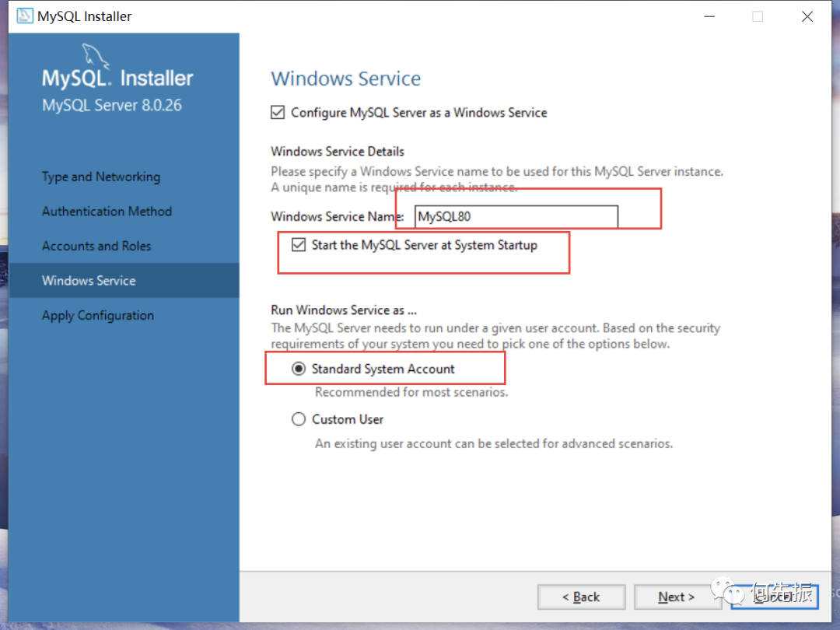Select the Standard System Account option
The height and width of the screenshot is (630, 840).
(x=299, y=369)
